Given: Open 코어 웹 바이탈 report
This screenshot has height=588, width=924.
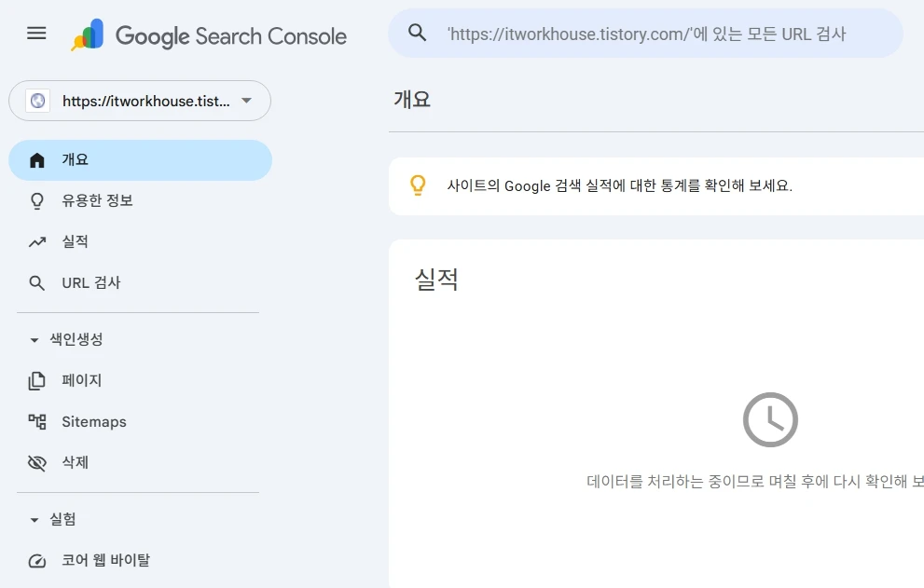Looking at the screenshot, I should (x=140, y=560).
